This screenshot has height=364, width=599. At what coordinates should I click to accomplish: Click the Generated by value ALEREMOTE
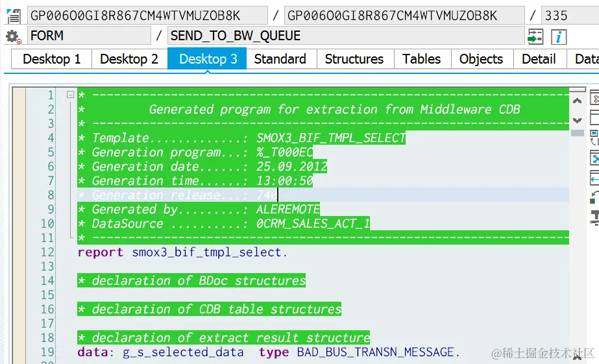click(x=287, y=210)
